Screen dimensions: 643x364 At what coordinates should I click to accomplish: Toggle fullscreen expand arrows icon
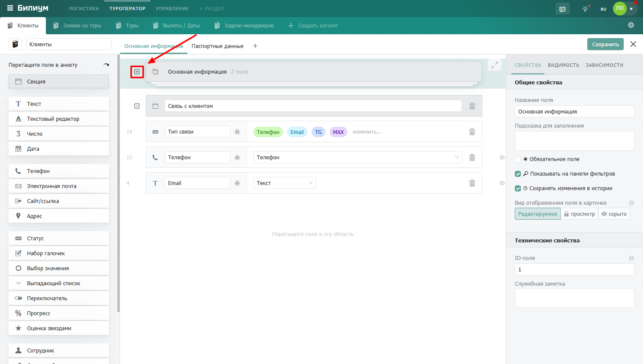pos(495,65)
